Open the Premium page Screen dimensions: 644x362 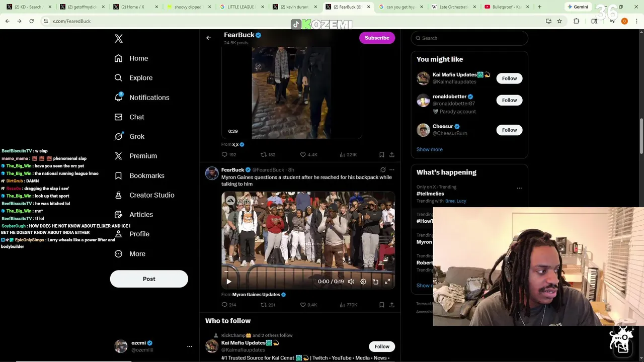(136, 156)
